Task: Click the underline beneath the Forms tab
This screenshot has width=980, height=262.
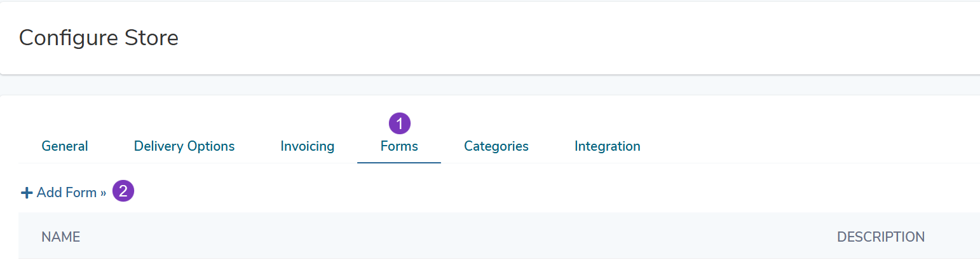Action: (x=399, y=163)
